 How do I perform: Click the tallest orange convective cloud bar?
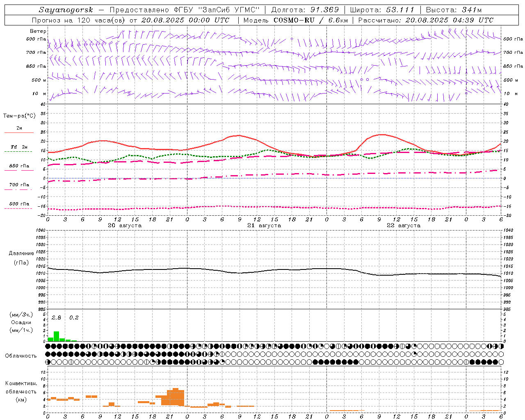point(176,397)
